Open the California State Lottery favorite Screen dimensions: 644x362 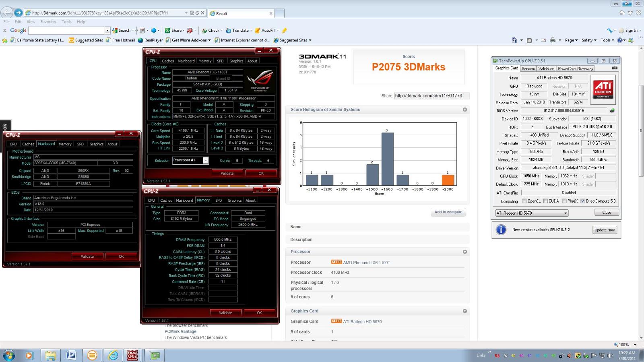point(37,40)
